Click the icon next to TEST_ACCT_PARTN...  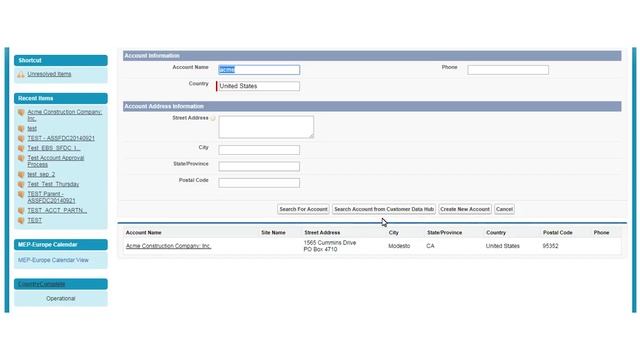tap(21, 211)
